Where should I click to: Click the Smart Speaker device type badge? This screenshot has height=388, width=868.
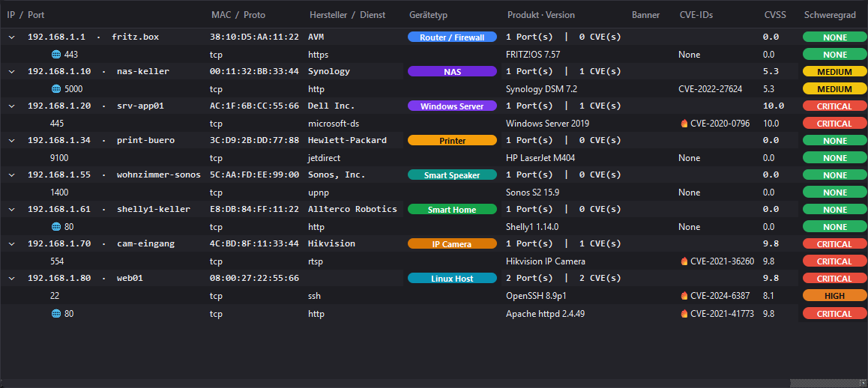click(x=452, y=175)
